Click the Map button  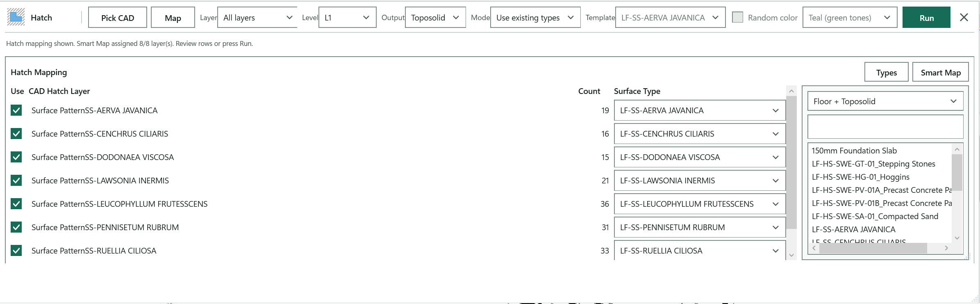(x=173, y=17)
